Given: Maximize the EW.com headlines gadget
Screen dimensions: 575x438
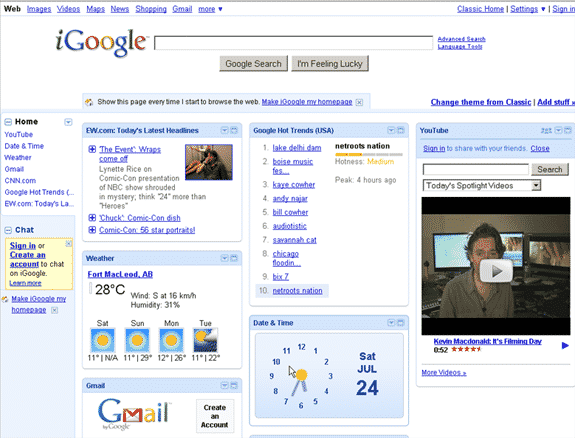Looking at the screenshot, I should (234, 130).
